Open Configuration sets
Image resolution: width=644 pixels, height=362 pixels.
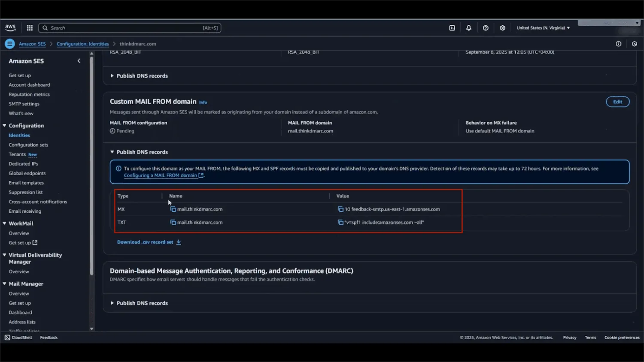click(28, 145)
